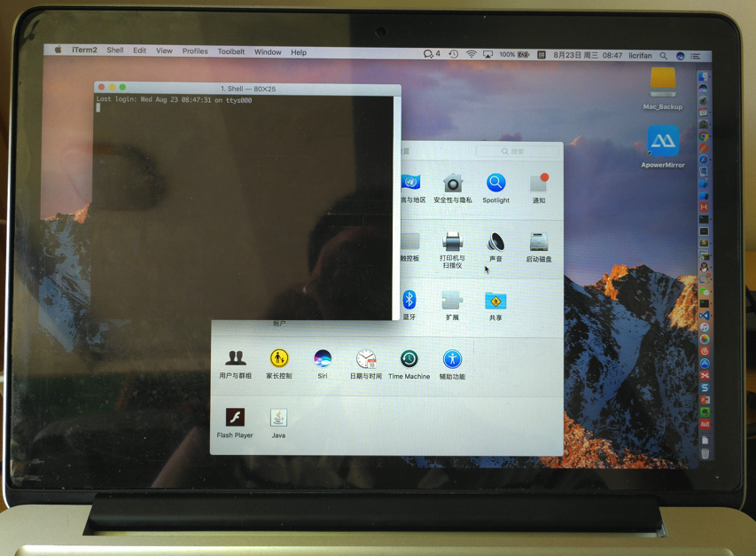This screenshot has width=756, height=556.
Task: Click the iTerm2 terminal scrollbar
Action: pyautogui.click(x=397, y=208)
